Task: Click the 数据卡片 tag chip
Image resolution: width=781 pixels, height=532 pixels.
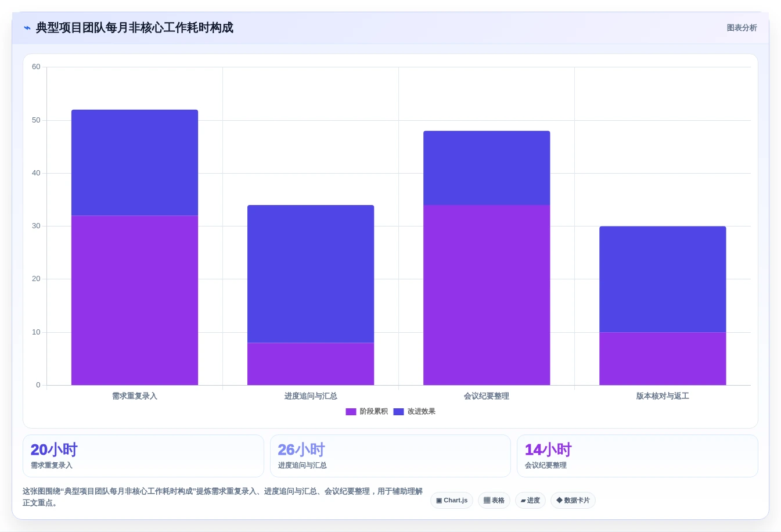Action: tap(573, 500)
